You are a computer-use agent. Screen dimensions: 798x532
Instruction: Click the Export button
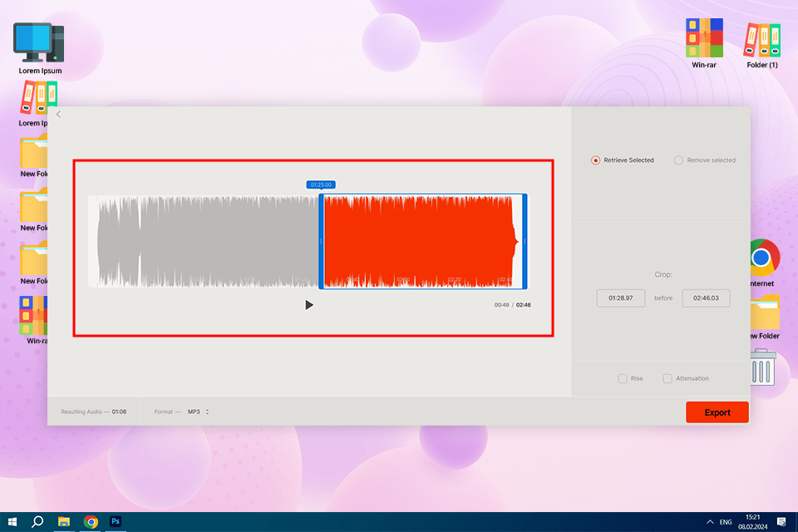click(x=717, y=412)
